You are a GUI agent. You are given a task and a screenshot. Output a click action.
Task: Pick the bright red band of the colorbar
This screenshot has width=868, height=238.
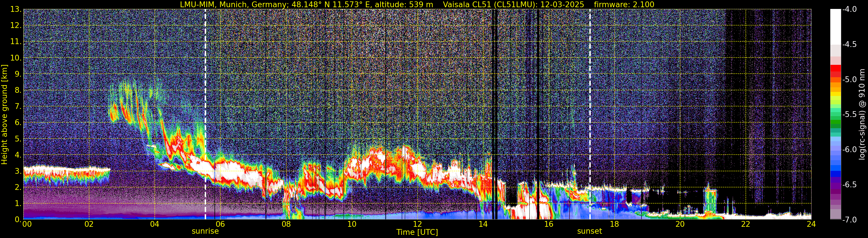click(835, 68)
